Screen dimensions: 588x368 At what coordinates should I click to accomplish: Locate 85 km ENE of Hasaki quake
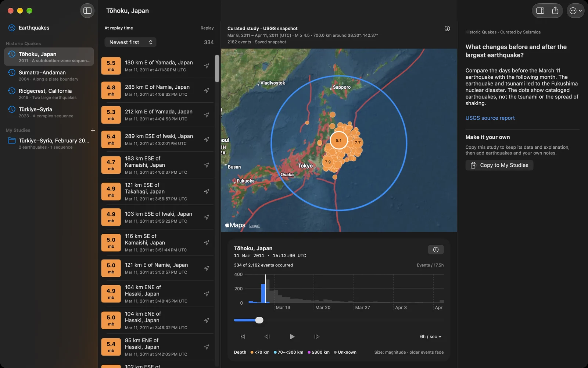(207, 347)
